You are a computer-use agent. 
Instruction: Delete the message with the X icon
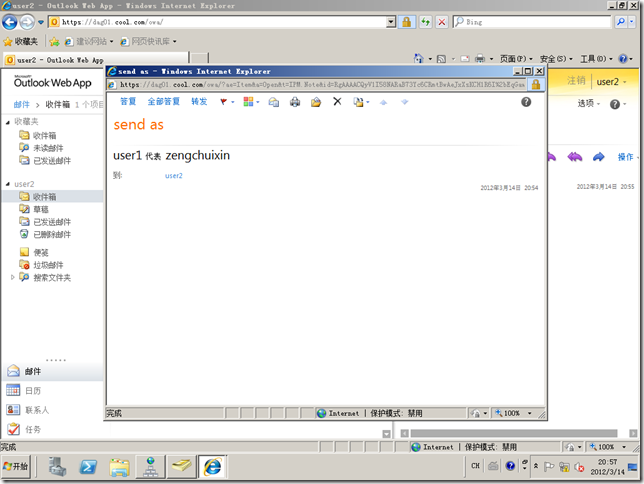point(337,102)
